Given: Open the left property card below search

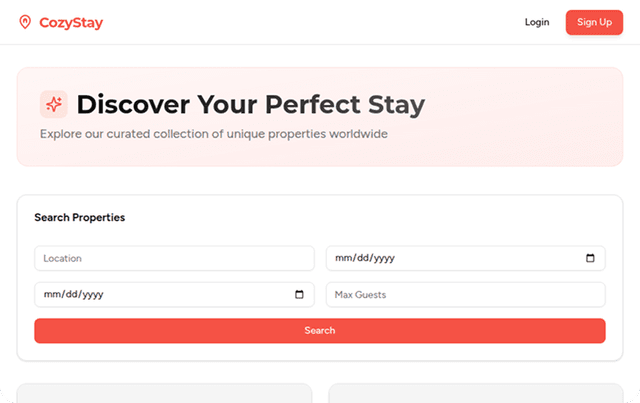Looking at the screenshot, I should coord(164,393).
